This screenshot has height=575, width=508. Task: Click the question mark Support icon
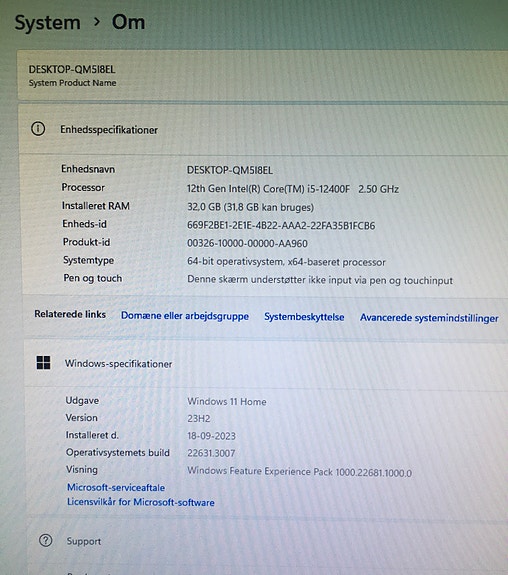(x=45, y=541)
